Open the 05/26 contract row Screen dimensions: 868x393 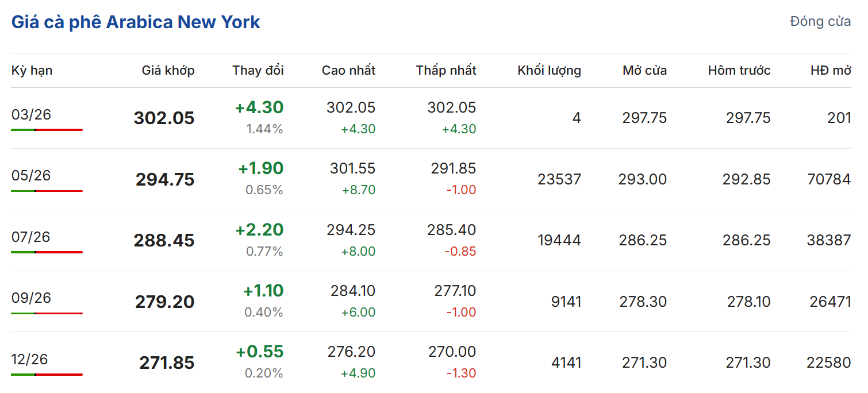[31, 175]
